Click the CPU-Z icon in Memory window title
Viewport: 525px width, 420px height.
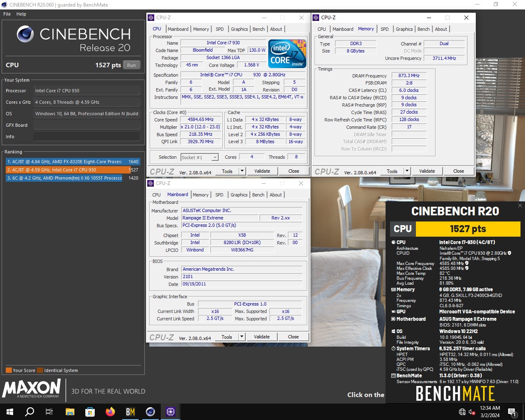point(316,18)
